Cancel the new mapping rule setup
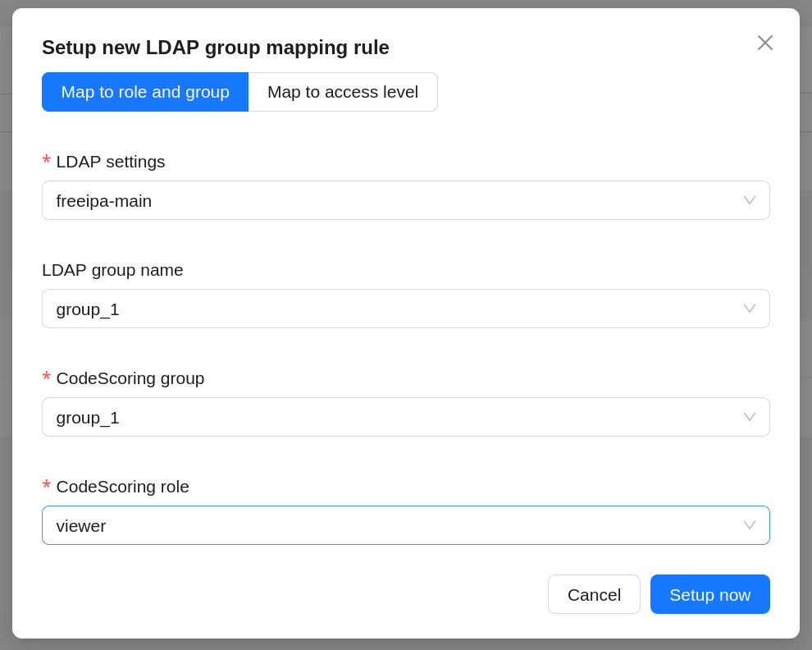The width and height of the screenshot is (812, 650). [594, 594]
